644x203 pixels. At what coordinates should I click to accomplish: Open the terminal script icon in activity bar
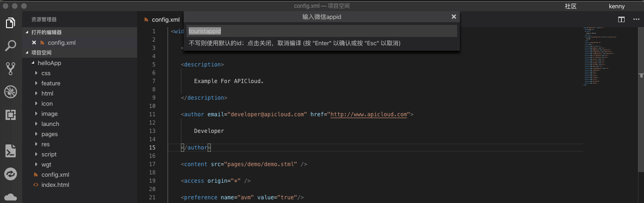coord(11,151)
